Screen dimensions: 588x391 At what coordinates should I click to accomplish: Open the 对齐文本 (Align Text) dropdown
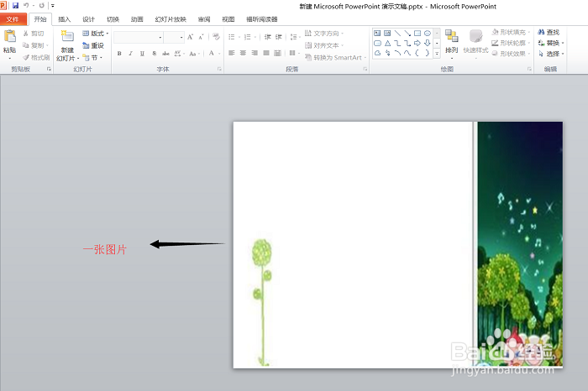pos(324,45)
